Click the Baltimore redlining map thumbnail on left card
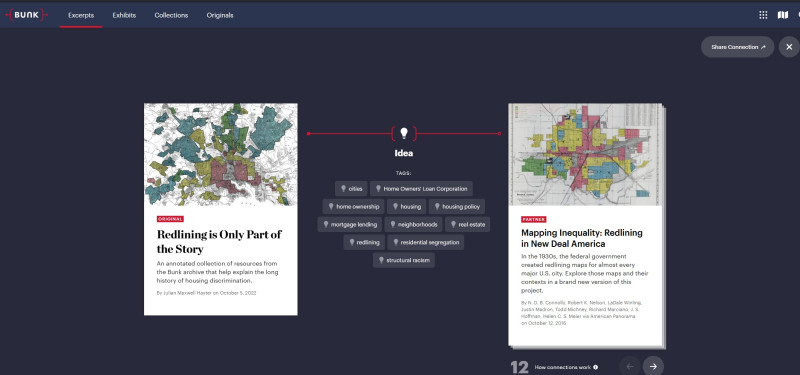This screenshot has height=375, width=800. tap(220, 155)
